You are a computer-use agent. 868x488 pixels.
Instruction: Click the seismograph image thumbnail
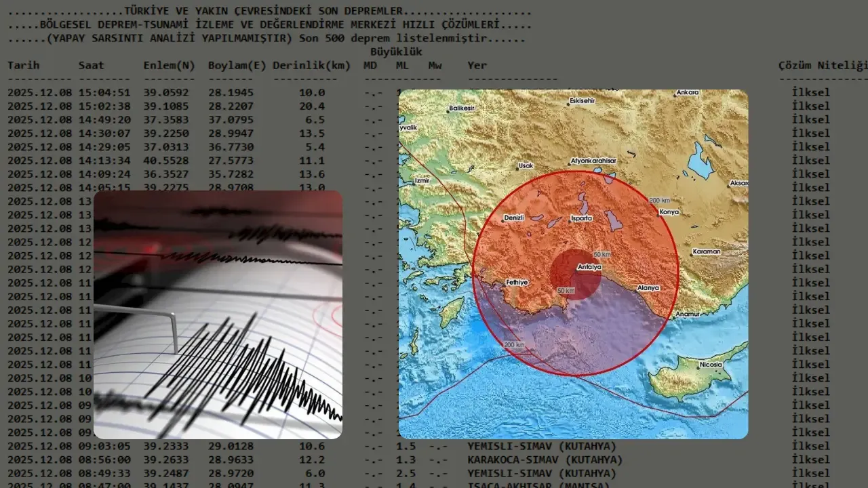[x=218, y=314]
